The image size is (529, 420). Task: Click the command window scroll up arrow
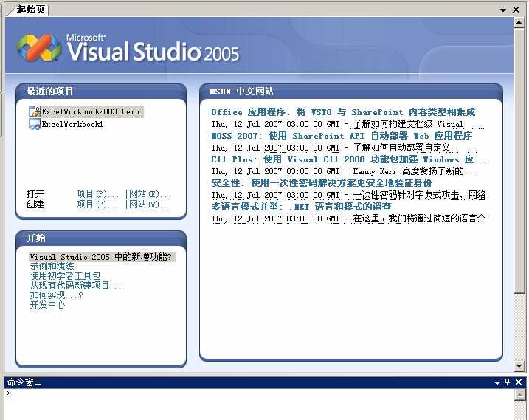(519, 394)
